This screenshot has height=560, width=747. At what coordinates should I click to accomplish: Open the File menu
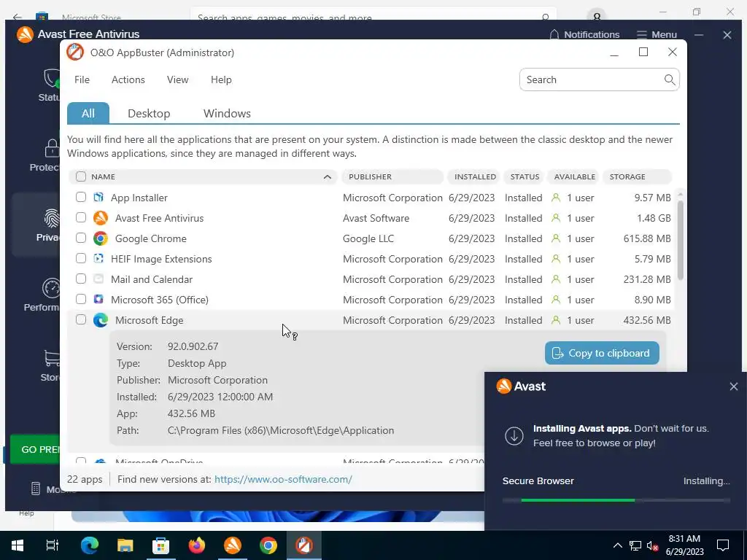(82, 79)
